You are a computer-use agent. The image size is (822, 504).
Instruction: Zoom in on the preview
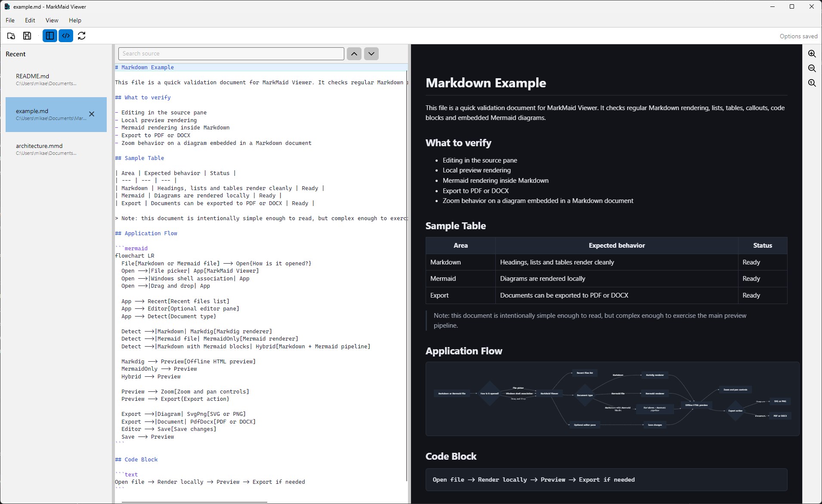coord(812,54)
